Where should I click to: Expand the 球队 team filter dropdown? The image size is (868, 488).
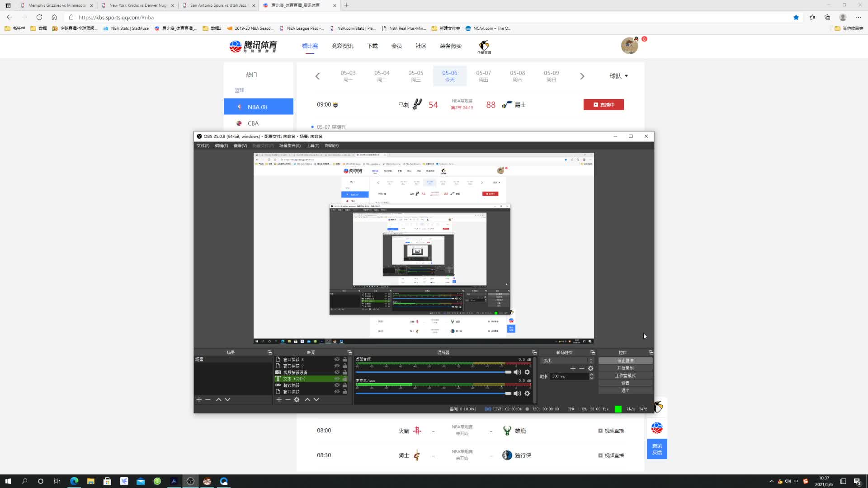[x=618, y=76]
